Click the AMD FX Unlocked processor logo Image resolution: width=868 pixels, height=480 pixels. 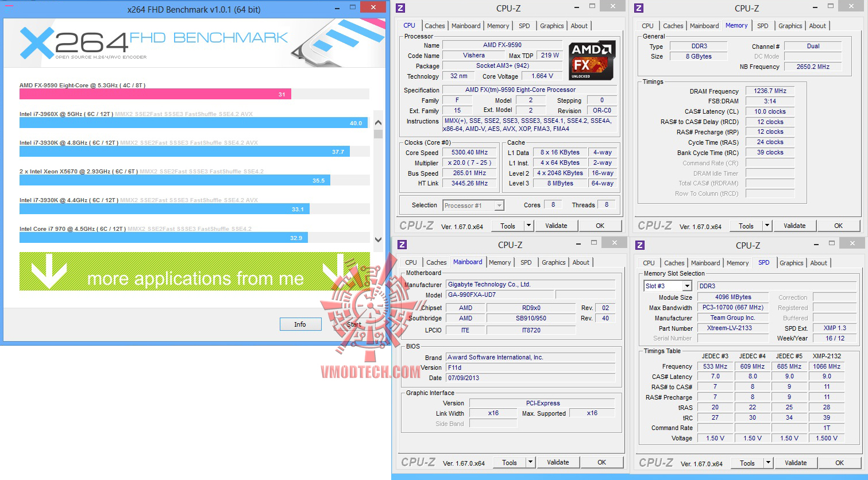click(592, 60)
